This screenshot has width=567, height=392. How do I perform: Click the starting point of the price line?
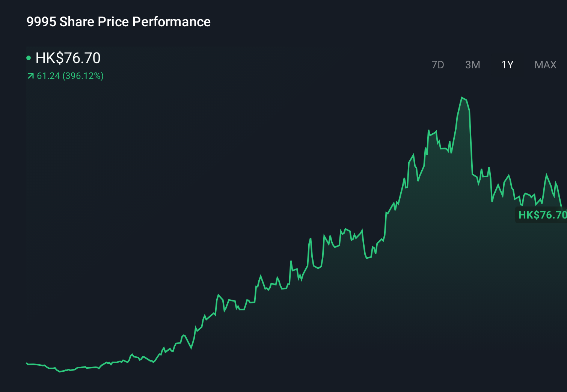pyautogui.click(x=26, y=363)
